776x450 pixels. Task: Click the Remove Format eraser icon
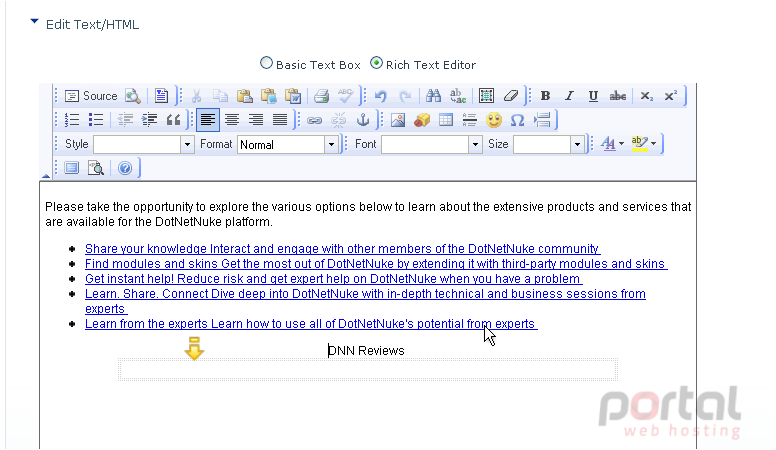pos(511,96)
